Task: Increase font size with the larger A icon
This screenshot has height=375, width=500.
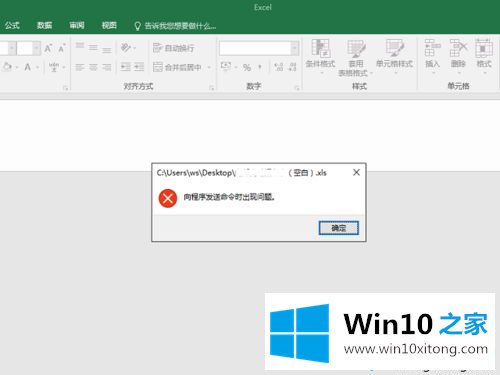Action: click(48, 48)
